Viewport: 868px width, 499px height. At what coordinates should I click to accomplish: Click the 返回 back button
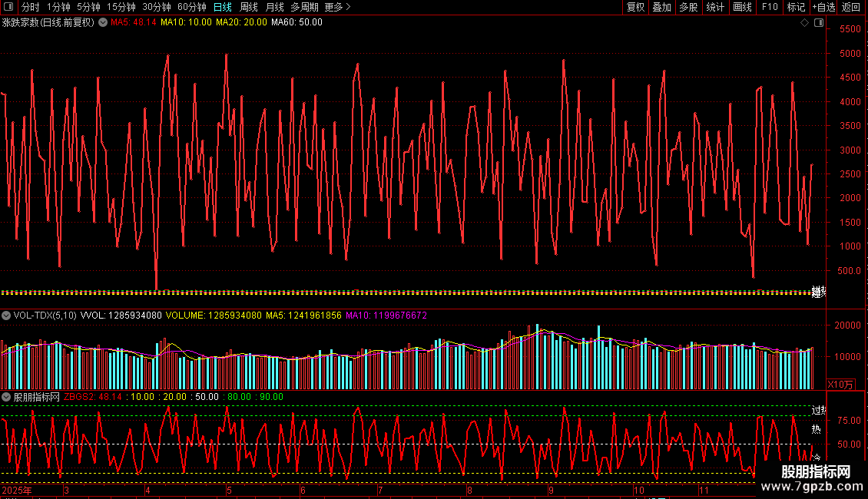[851, 7]
